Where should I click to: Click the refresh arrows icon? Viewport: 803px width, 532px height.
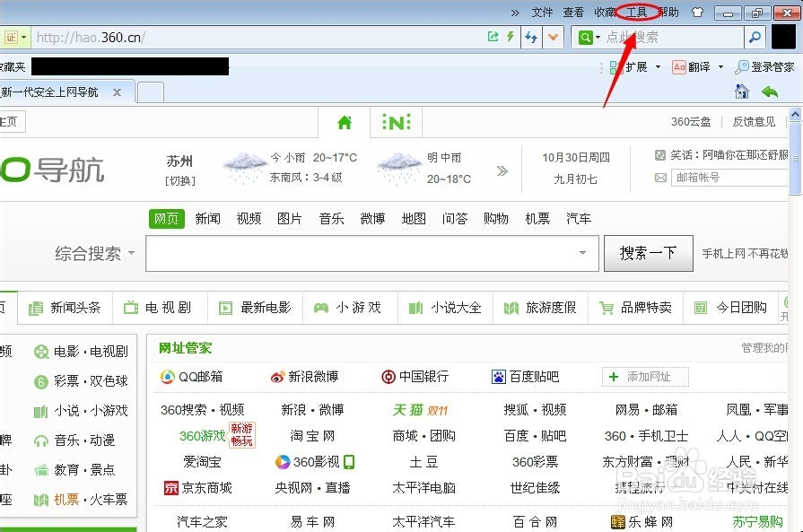pyautogui.click(x=531, y=37)
